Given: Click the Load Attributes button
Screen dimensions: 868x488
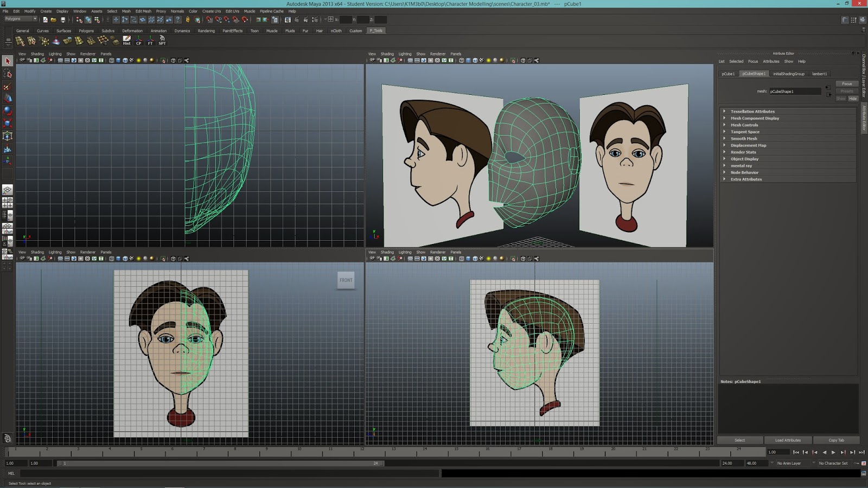Looking at the screenshot, I should pos(788,440).
